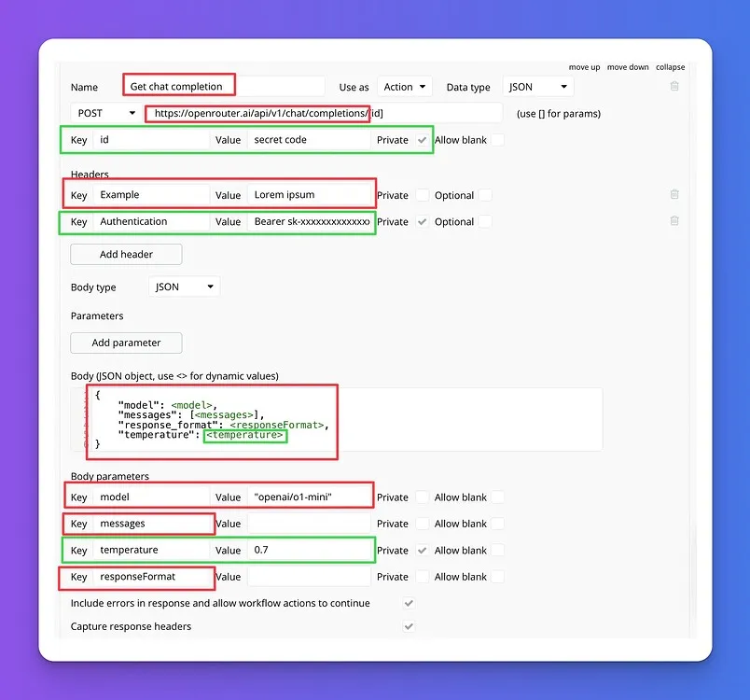Open the POST method dropdown
The image size is (750, 700).
click(106, 113)
